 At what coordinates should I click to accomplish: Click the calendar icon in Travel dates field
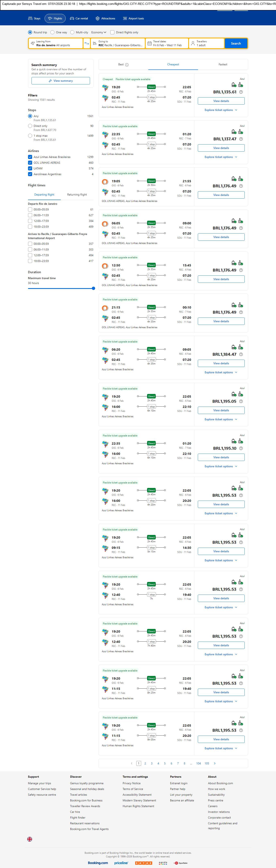[x=150, y=44]
